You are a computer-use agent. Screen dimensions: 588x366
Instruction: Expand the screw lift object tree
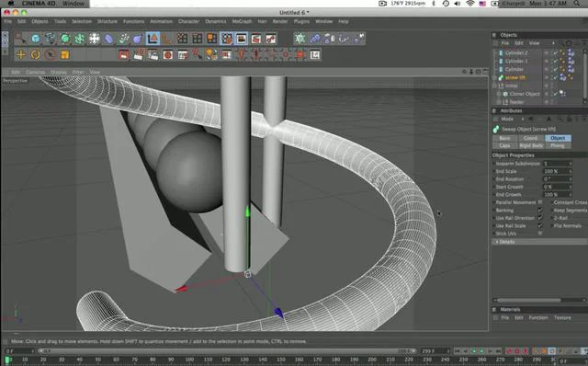click(x=495, y=77)
